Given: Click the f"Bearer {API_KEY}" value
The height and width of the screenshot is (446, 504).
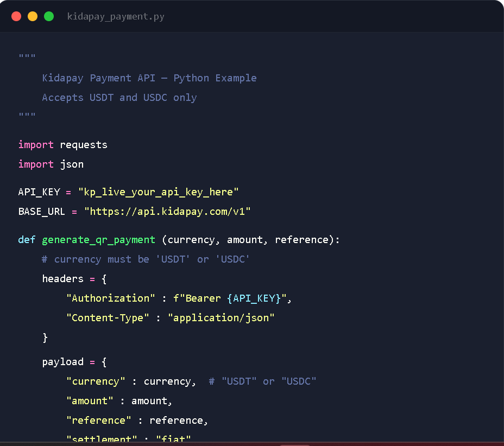Looking at the screenshot, I should pyautogui.click(x=230, y=298).
